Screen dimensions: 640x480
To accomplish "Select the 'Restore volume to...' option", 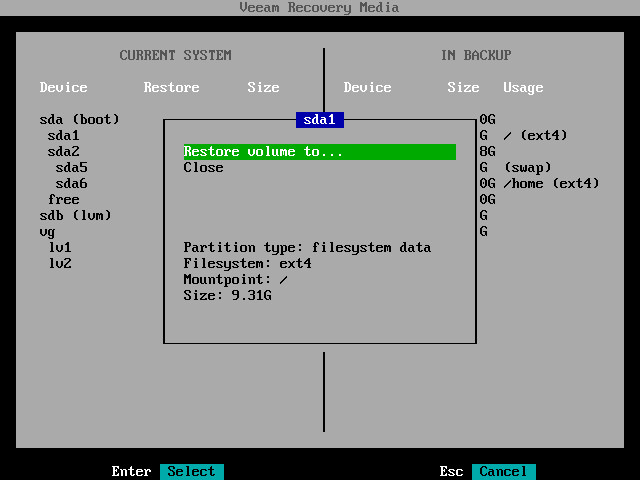I will (x=320, y=152).
